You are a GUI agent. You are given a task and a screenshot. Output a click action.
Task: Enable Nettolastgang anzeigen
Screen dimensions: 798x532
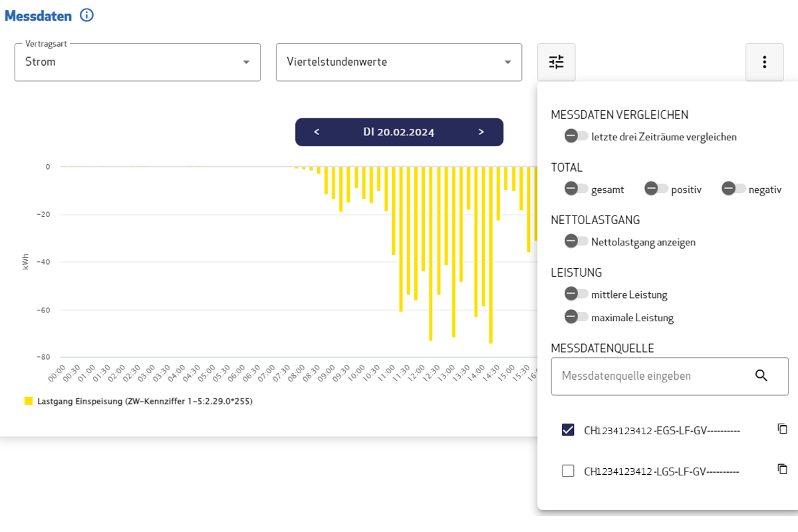[575, 241]
